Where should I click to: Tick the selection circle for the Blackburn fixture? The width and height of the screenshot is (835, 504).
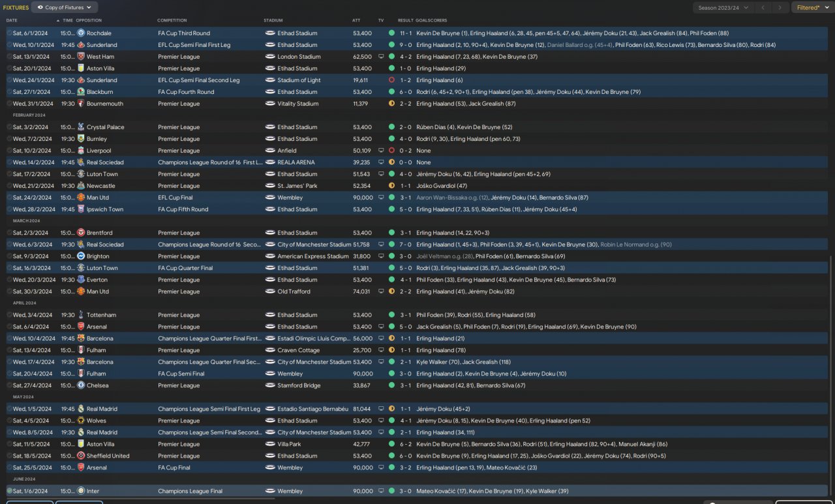click(x=9, y=92)
